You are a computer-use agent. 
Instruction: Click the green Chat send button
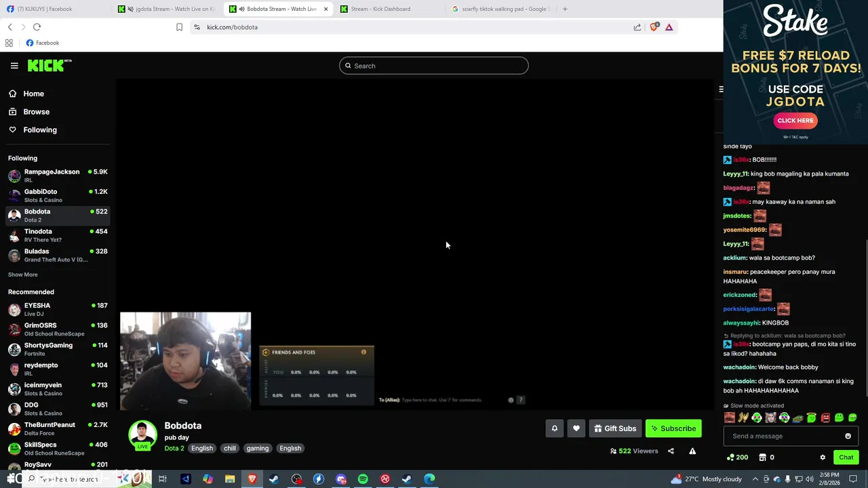tap(846, 457)
